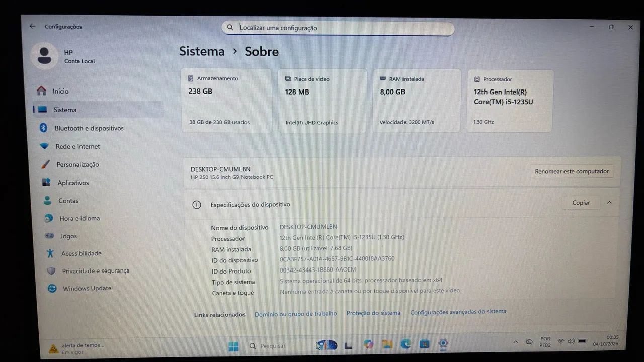Click the HP Conta Local profile avatar
The height and width of the screenshot is (362, 644).
[44, 55]
